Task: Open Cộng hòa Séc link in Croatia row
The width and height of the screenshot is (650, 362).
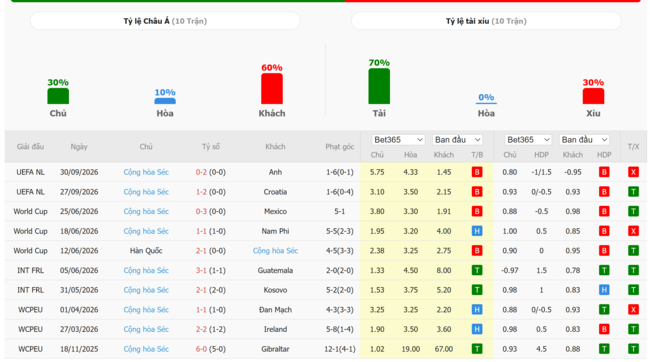Action: click(146, 192)
